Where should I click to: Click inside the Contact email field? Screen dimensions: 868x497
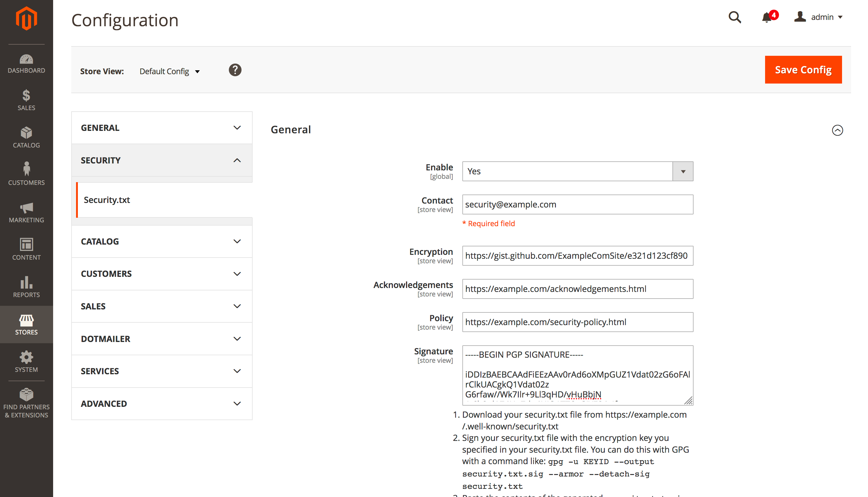tap(577, 204)
